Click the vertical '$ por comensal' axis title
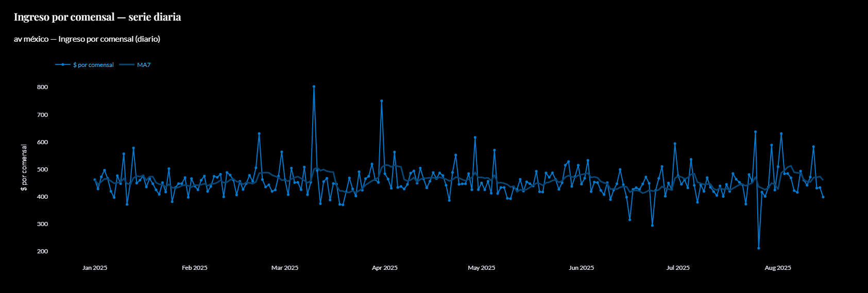This screenshot has width=868, height=293. 24,167
